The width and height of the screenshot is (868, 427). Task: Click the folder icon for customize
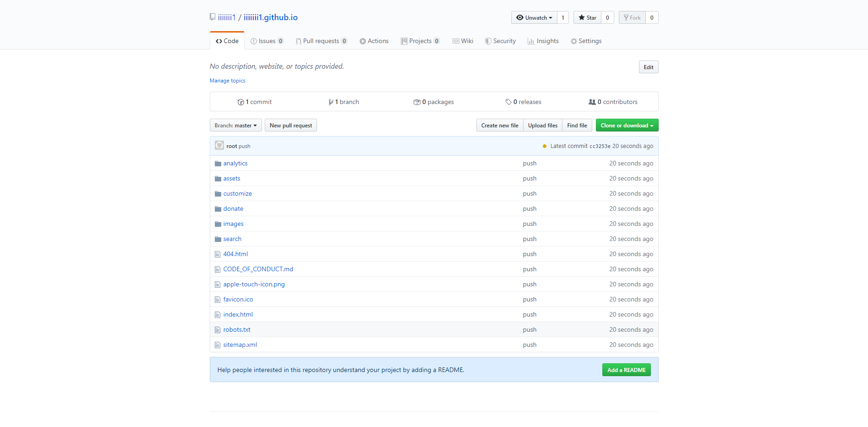coord(218,194)
